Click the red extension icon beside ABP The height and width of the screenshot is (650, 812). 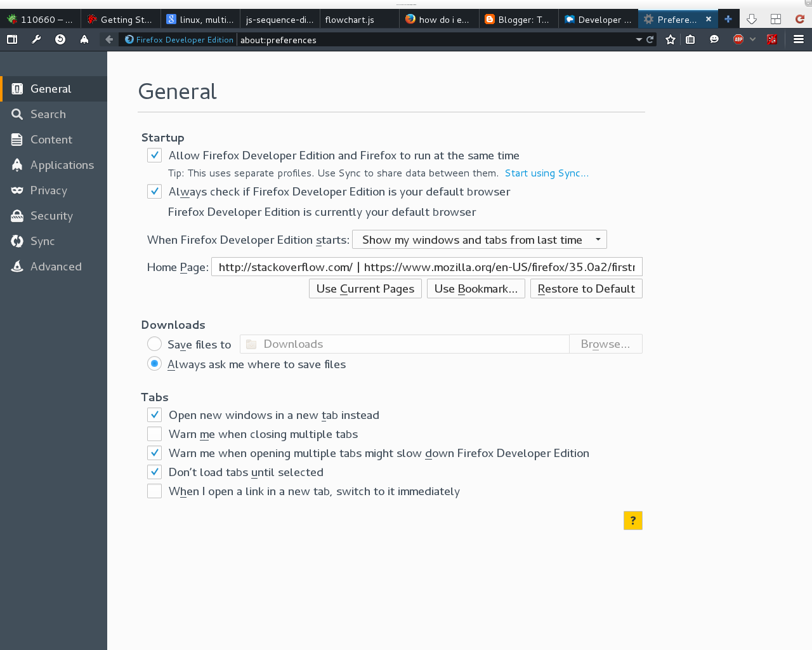(x=772, y=39)
